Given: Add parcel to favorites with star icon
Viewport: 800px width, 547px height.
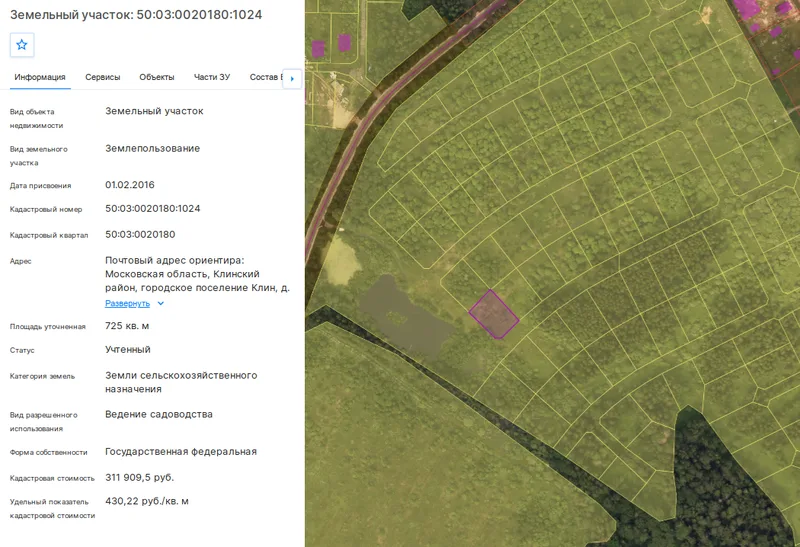Looking at the screenshot, I should click(21, 45).
